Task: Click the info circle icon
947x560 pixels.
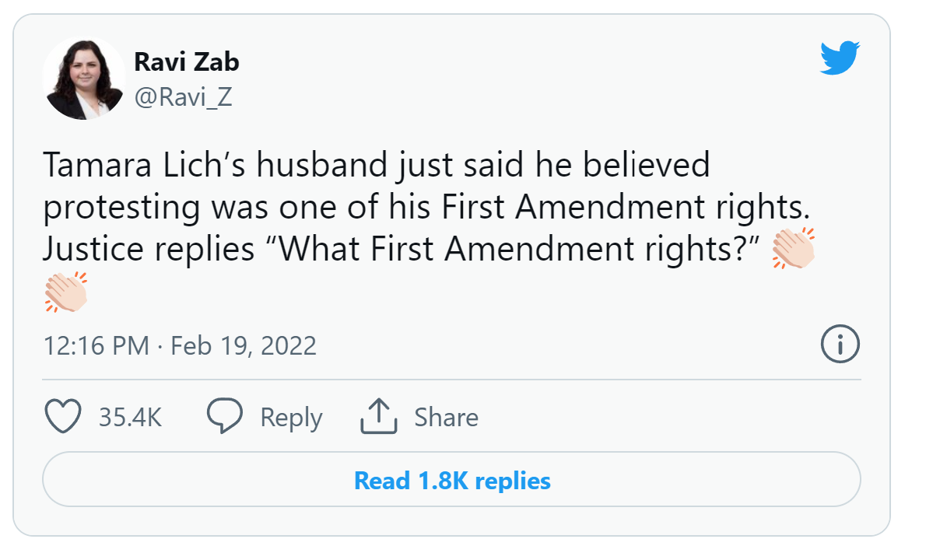Action: point(840,345)
